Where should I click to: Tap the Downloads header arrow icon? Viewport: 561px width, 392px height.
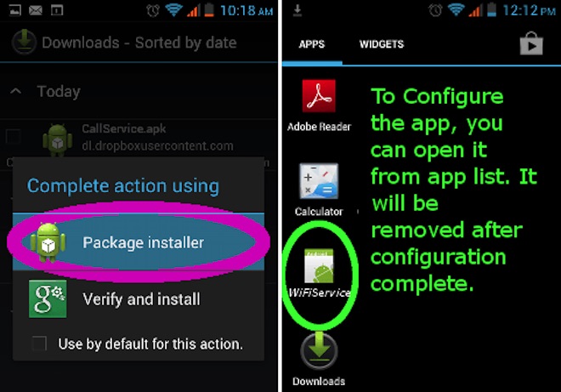pyautogui.click(x=24, y=42)
